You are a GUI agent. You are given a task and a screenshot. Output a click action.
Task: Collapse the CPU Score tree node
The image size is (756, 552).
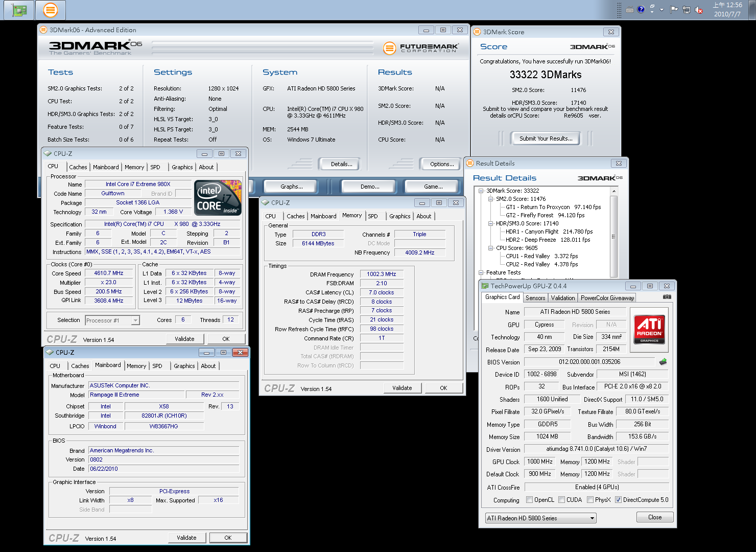coord(491,248)
